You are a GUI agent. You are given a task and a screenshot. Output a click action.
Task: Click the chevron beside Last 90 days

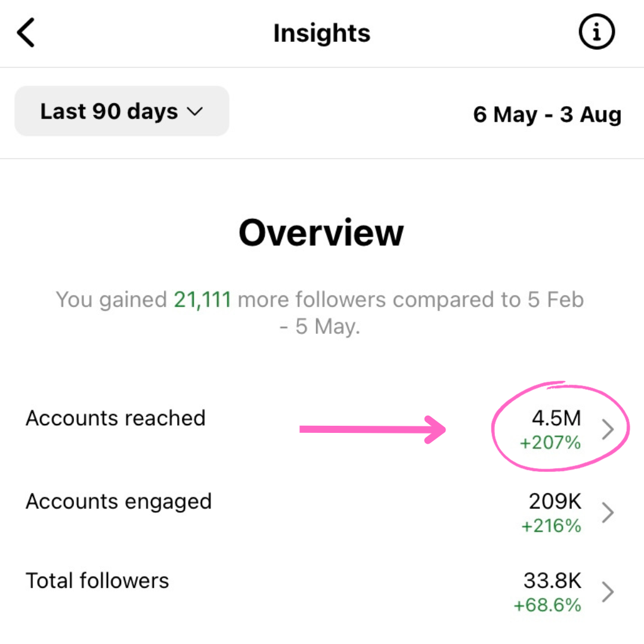pyautogui.click(x=194, y=112)
